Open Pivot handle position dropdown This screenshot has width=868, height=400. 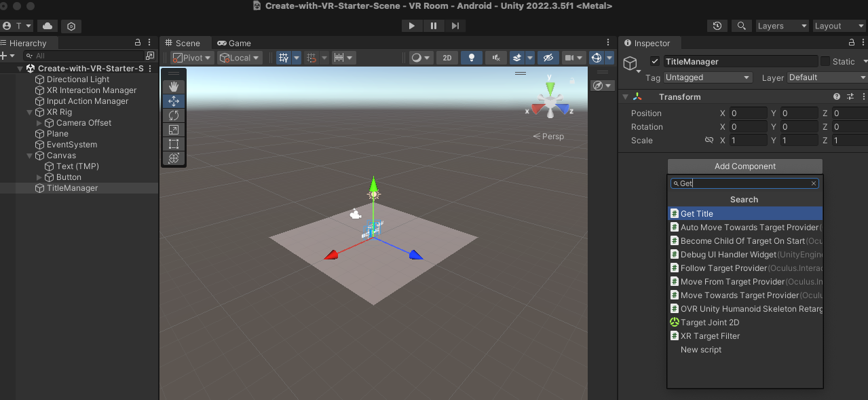click(192, 58)
